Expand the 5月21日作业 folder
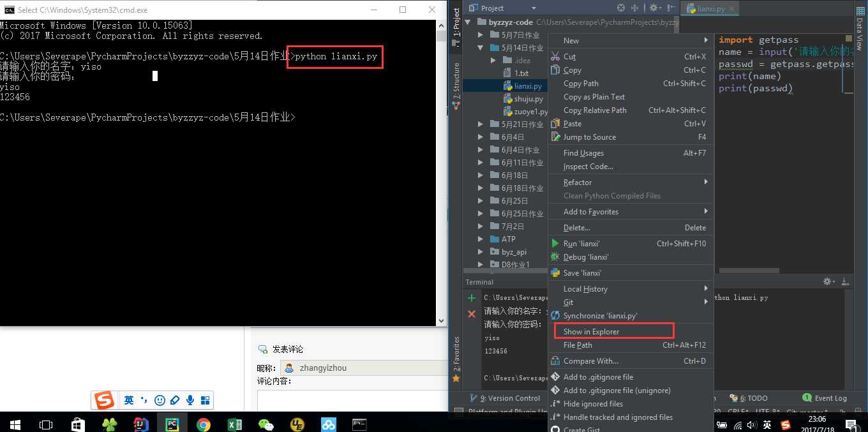The height and width of the screenshot is (432, 868). (481, 124)
